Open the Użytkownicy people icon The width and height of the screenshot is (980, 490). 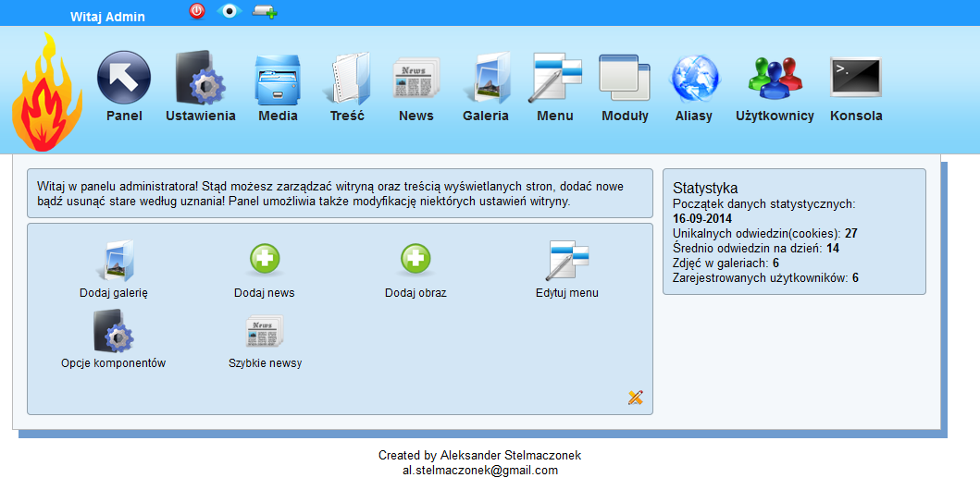(775, 78)
